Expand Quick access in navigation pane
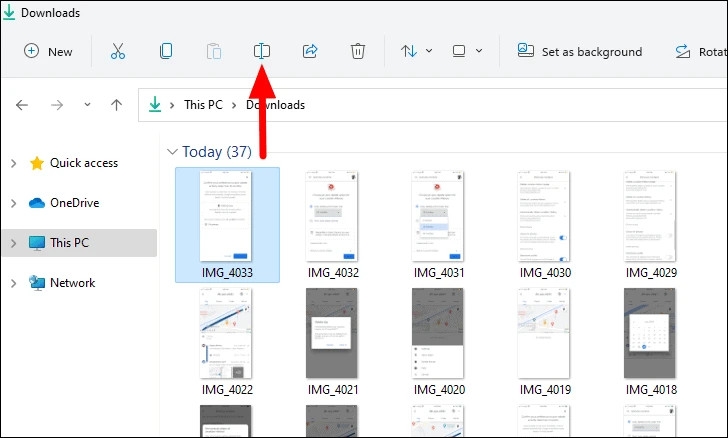Screen dimensions: 728x438 coord(13,163)
